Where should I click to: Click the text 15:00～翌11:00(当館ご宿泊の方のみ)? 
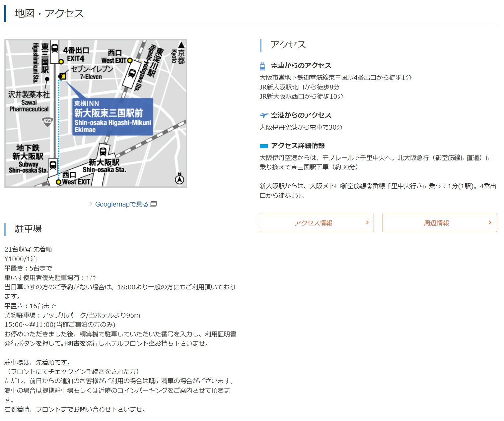(60, 325)
